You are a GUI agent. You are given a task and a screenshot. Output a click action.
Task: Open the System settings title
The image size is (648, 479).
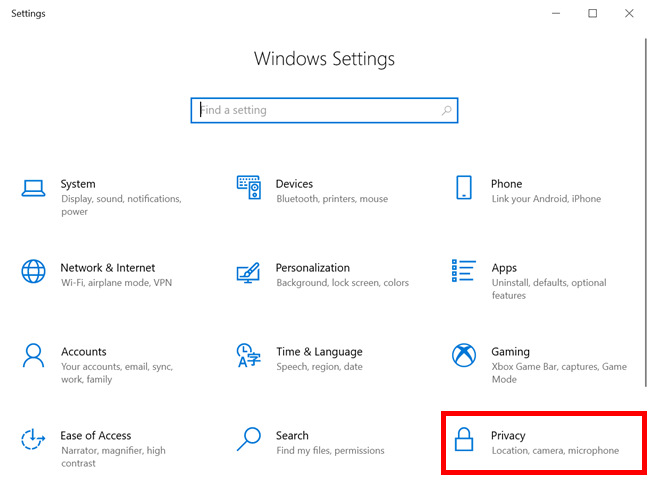click(x=78, y=184)
